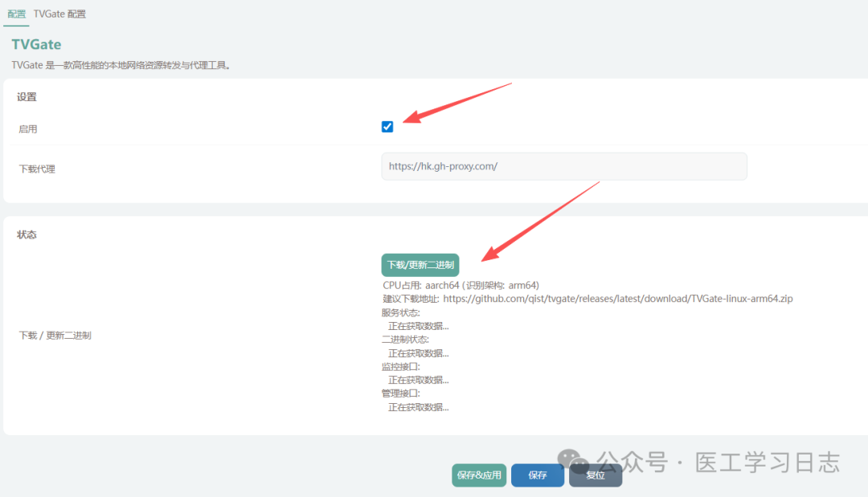
Task: Click the 设置 section title
Action: pyautogui.click(x=27, y=96)
